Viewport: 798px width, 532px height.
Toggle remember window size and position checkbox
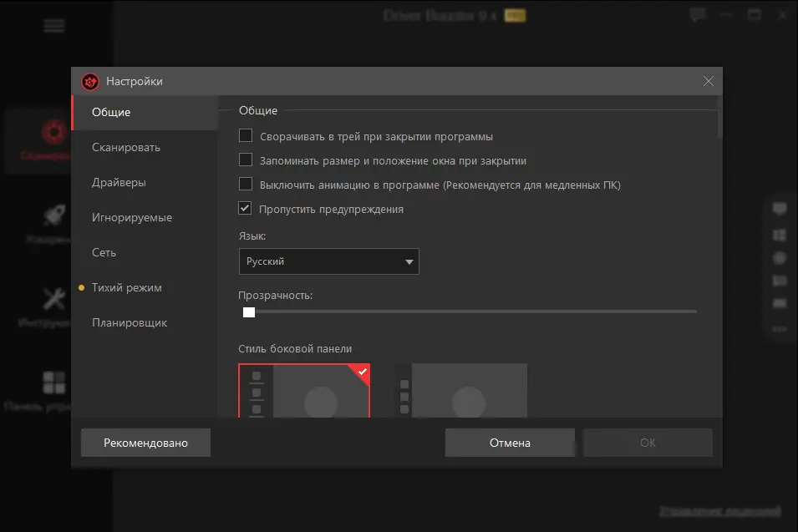[246, 160]
